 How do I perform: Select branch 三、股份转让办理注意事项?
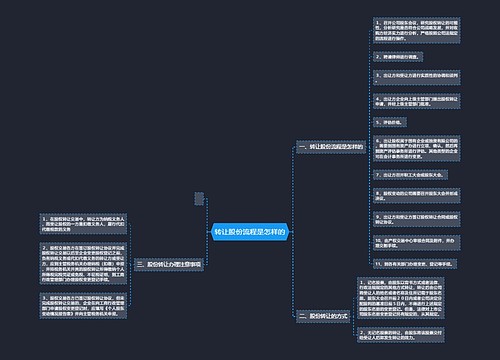[x=169, y=264]
